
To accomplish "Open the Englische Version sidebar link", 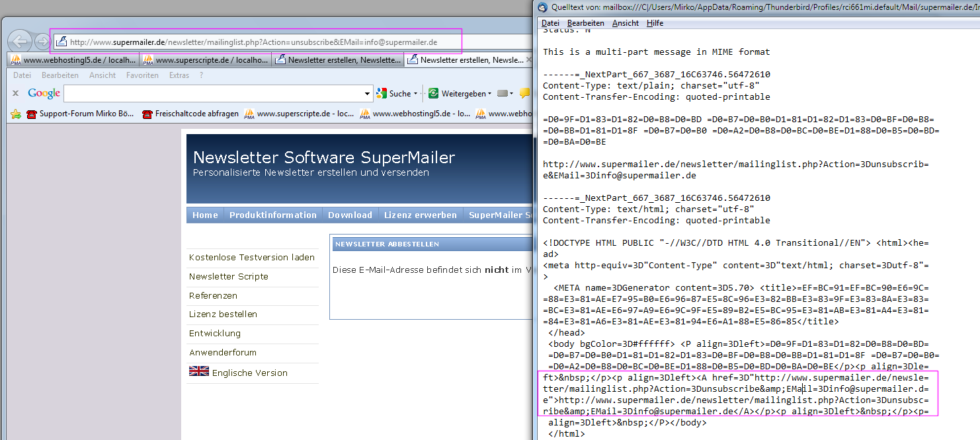I will [x=250, y=373].
